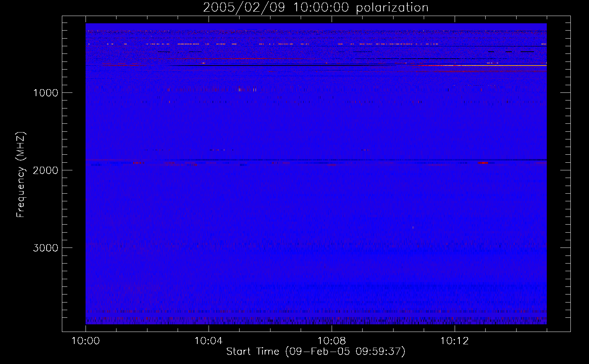
Task: Click the 3000 frequency tick label
Action: 46,248
